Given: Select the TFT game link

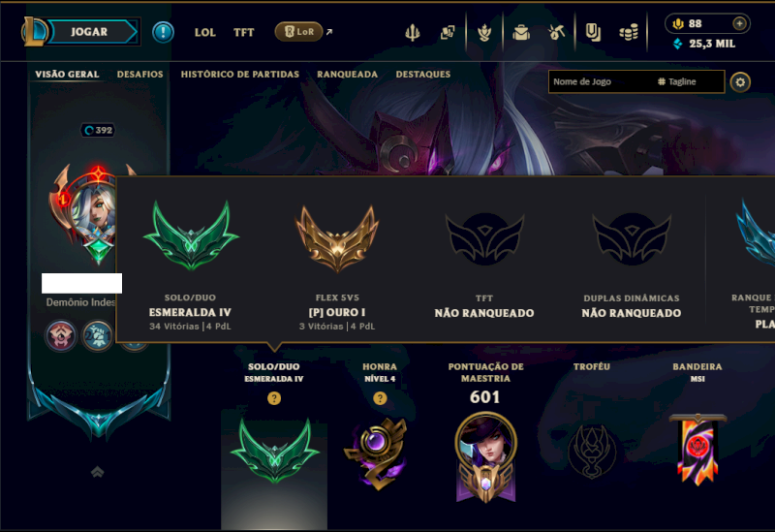Looking at the screenshot, I should pyautogui.click(x=244, y=33).
